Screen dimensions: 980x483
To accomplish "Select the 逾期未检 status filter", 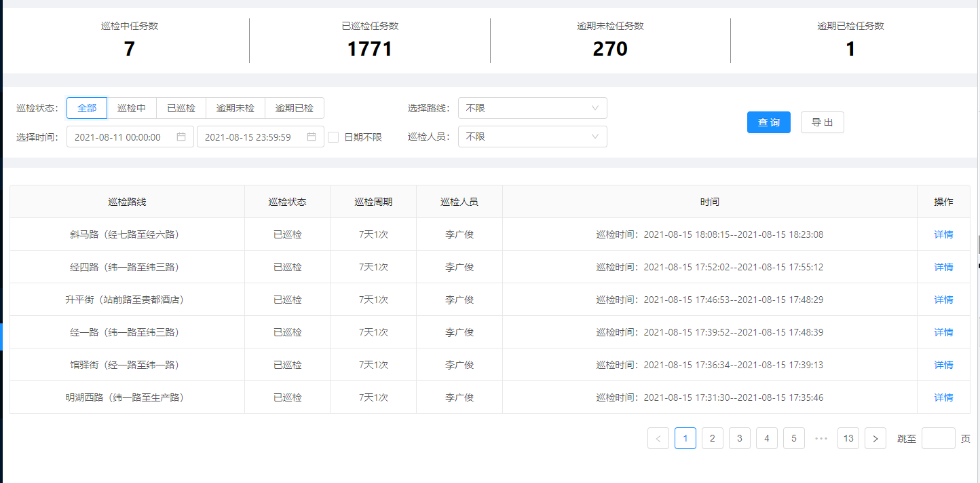I will pyautogui.click(x=235, y=107).
